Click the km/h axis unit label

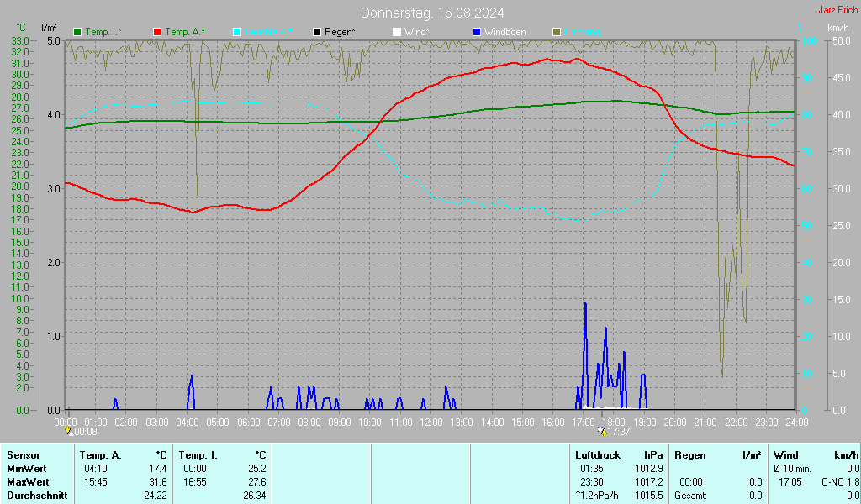(837, 29)
